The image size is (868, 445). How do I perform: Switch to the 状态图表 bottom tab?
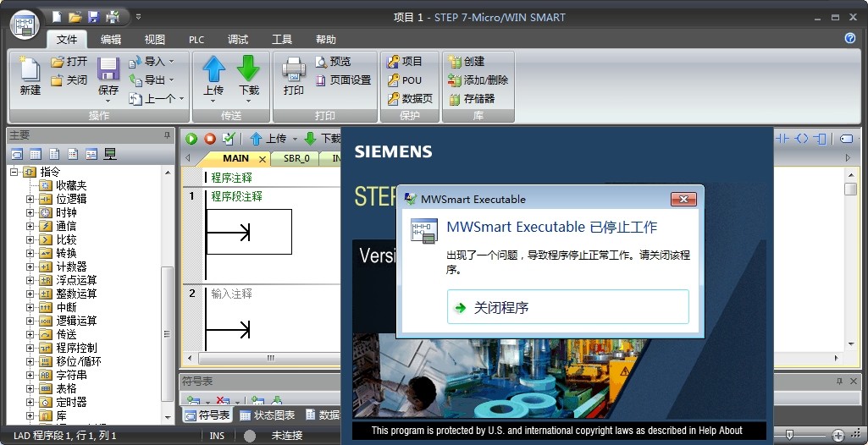point(267,415)
